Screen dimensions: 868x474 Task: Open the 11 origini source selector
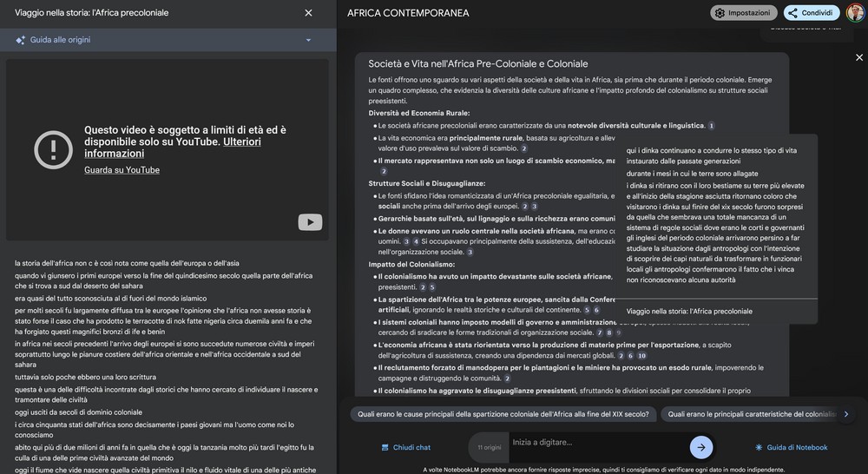490,447
